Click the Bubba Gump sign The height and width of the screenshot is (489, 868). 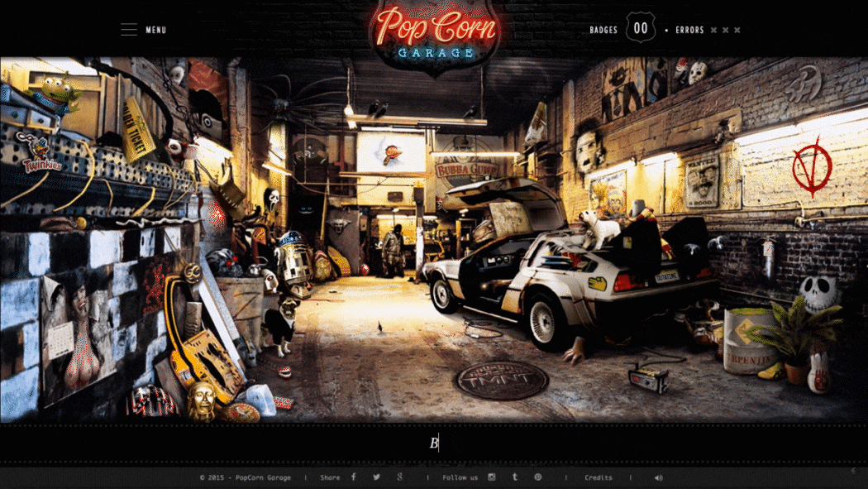(466, 168)
